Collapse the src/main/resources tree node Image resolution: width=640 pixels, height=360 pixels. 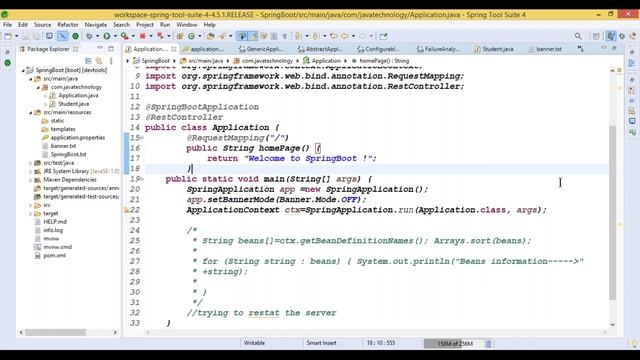pos(31,112)
